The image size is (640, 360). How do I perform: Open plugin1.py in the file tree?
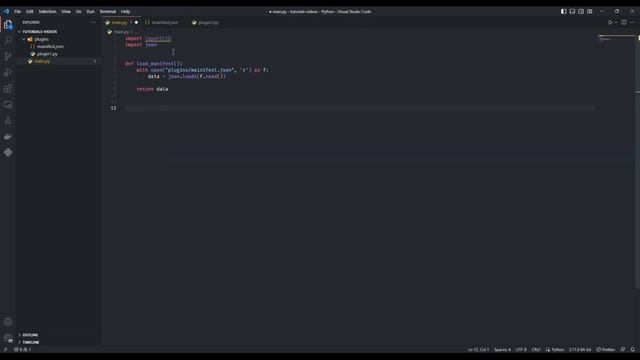point(47,54)
